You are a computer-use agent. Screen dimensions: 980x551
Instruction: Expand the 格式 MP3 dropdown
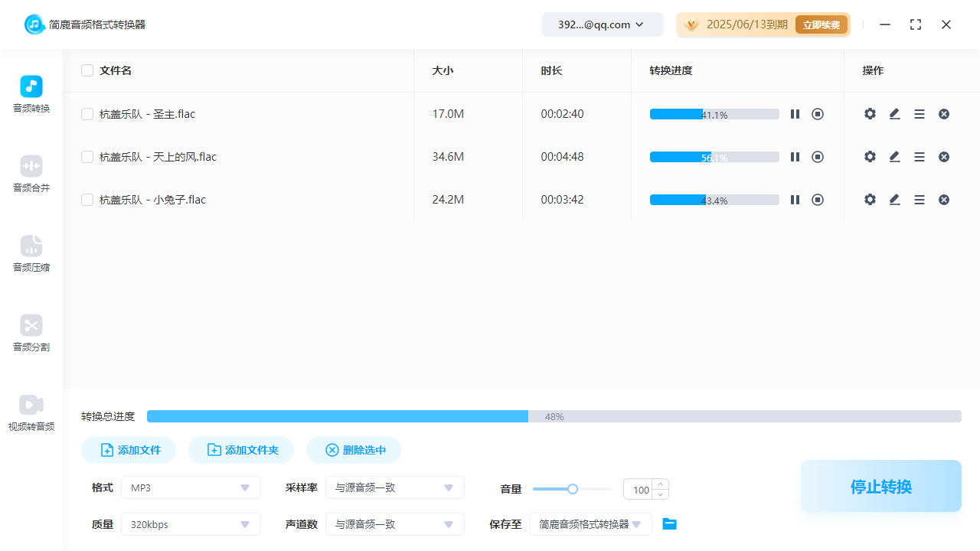[x=191, y=487]
